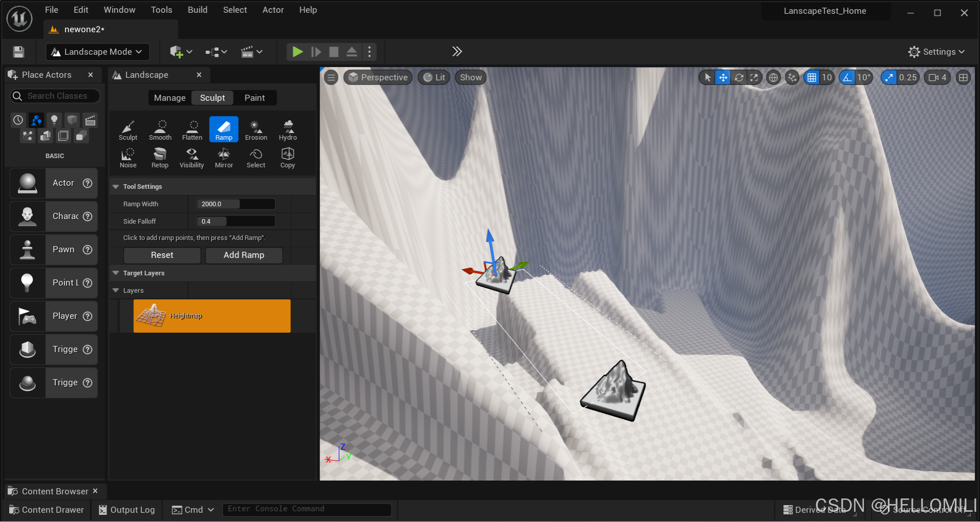980x522 pixels.
Task: Toggle rotation angle snapping
Action: click(847, 78)
